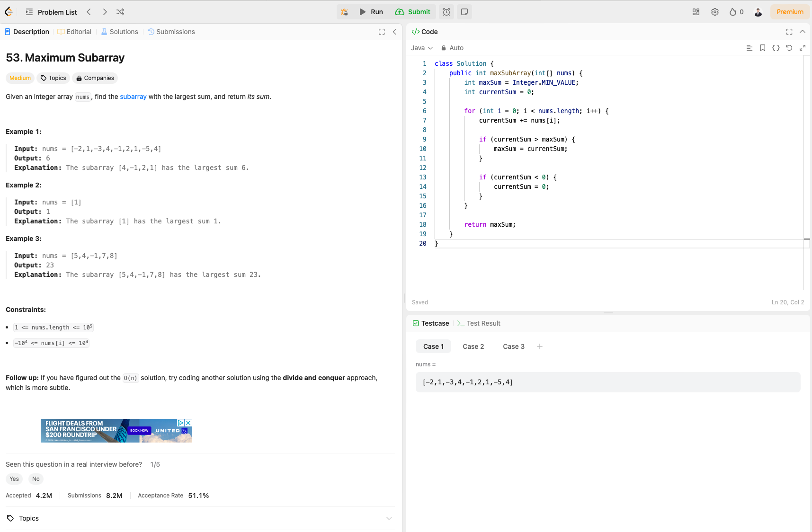
Task: Collapse the Code panel chevron
Action: click(x=803, y=32)
